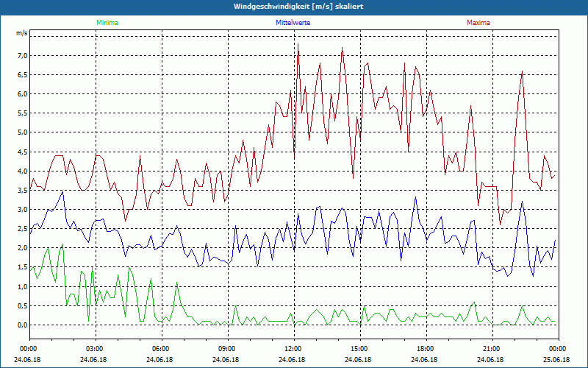Click the red Maxima legend label
The width and height of the screenshot is (588, 368).
pos(478,23)
